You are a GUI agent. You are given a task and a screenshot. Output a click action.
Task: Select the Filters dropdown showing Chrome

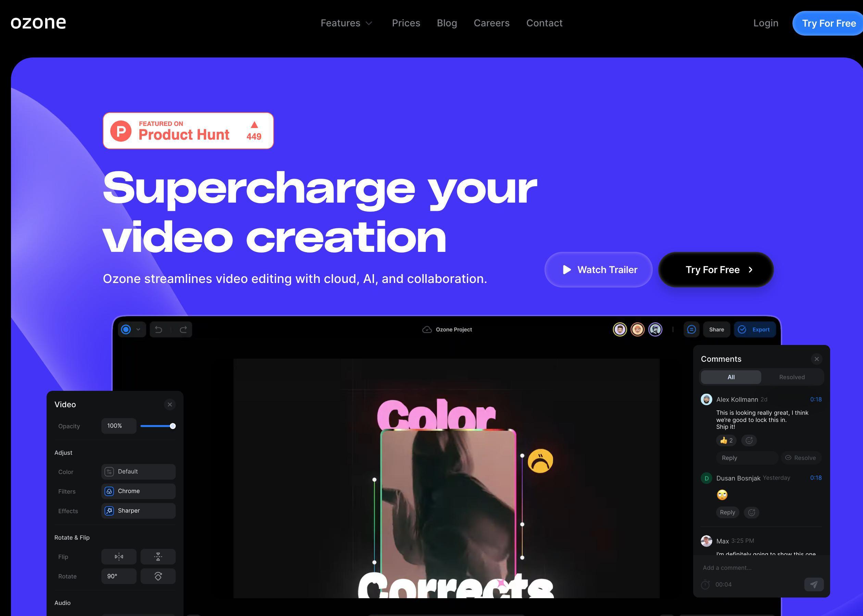pyautogui.click(x=138, y=491)
